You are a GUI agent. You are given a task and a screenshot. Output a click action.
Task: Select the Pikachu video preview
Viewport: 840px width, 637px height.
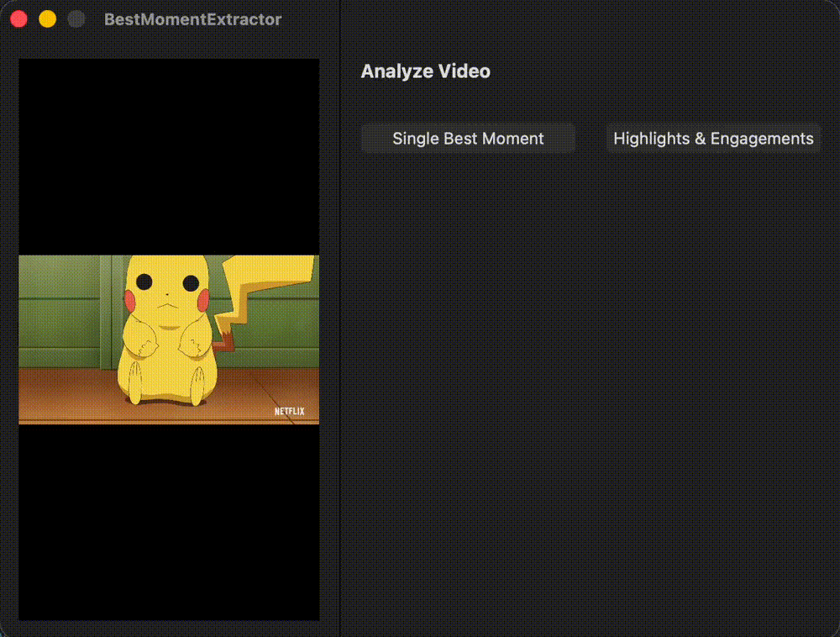(x=169, y=340)
